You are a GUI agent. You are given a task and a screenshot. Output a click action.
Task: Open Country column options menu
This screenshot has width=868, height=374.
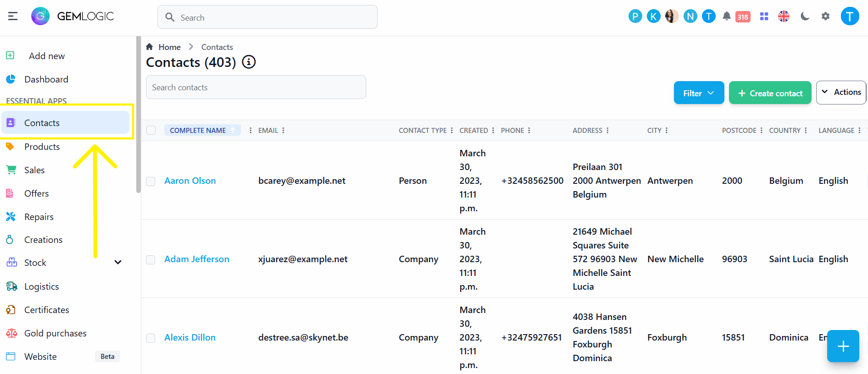click(x=806, y=131)
